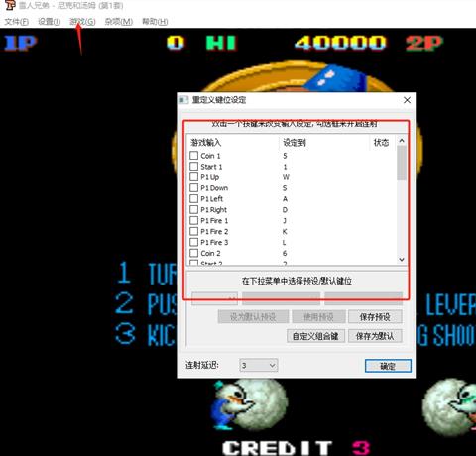476x456 pixels.
Task: Click the 保存预设 button
Action: point(375,317)
